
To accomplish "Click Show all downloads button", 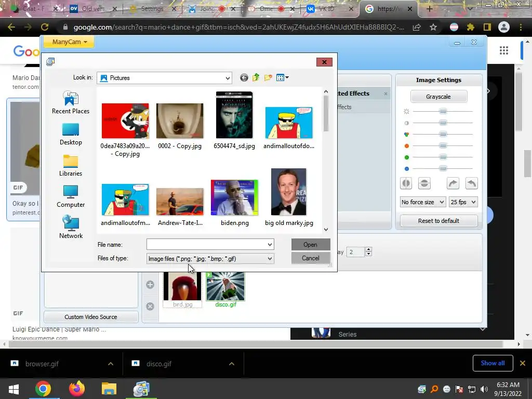I will click(x=493, y=363).
